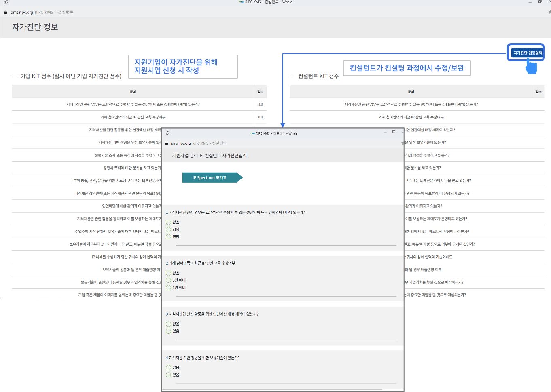Click the pin icon in the popup window
This screenshot has width=551, height=392.
167,133
